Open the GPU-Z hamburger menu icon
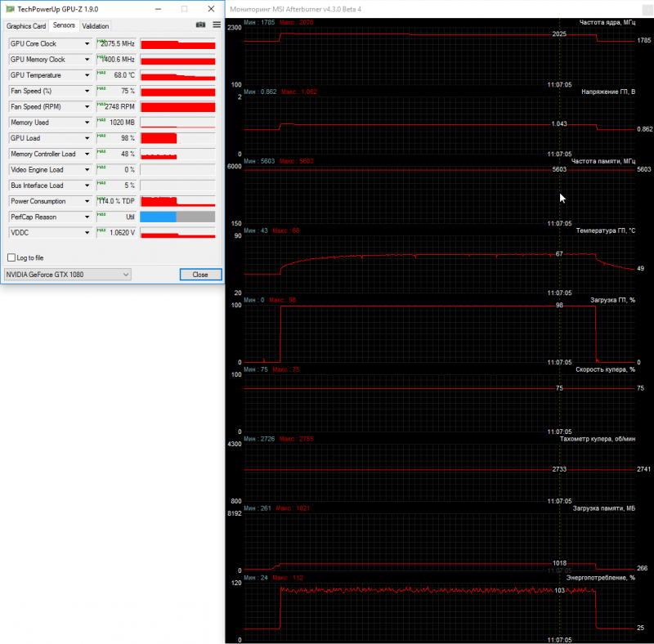The width and height of the screenshot is (654, 644). tap(217, 25)
